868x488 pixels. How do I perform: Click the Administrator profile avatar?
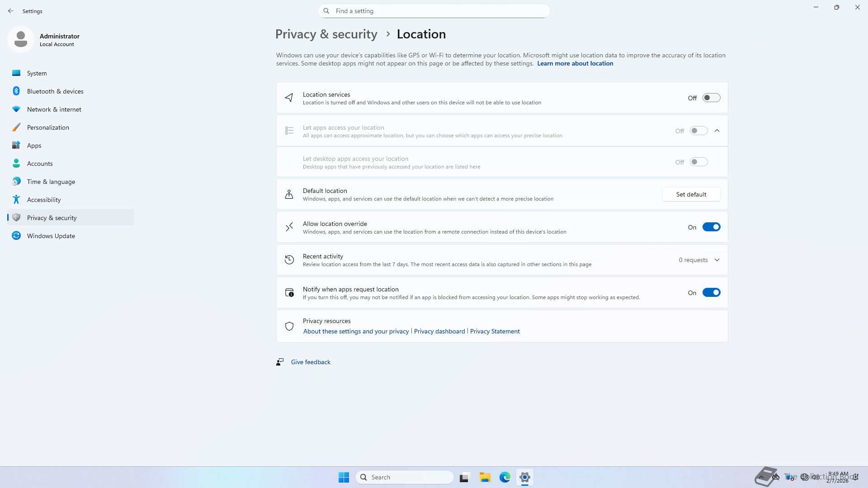[x=21, y=40]
